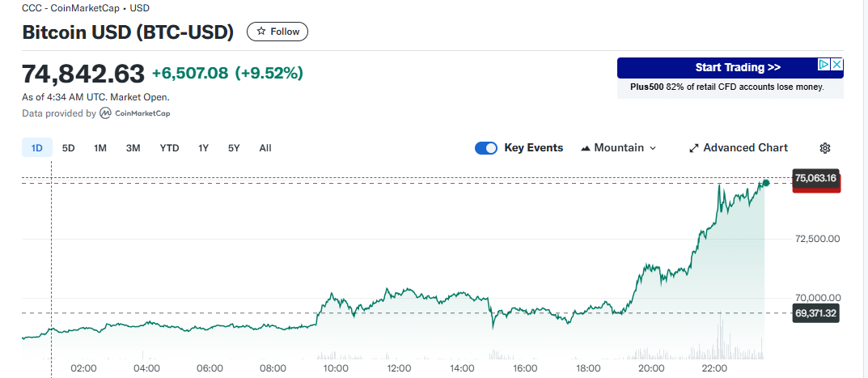
Task: Select the 5D time range tab
Action: point(68,148)
